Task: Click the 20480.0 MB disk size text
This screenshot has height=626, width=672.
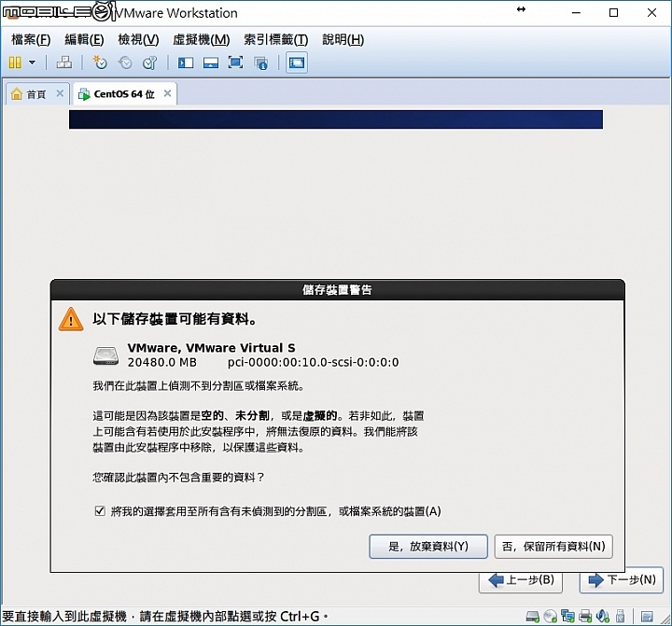Action: [x=162, y=363]
